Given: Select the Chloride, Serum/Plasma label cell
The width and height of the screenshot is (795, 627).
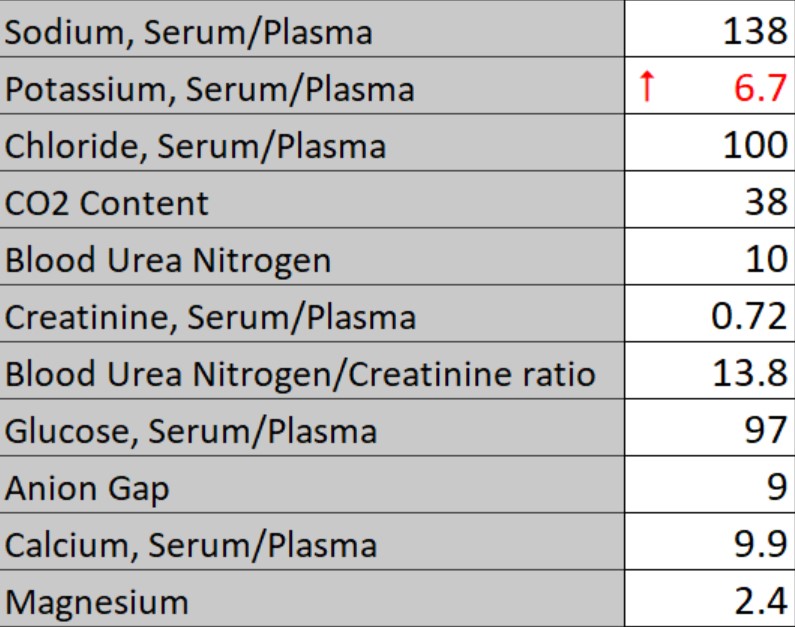Looking at the screenshot, I should pos(195,146).
